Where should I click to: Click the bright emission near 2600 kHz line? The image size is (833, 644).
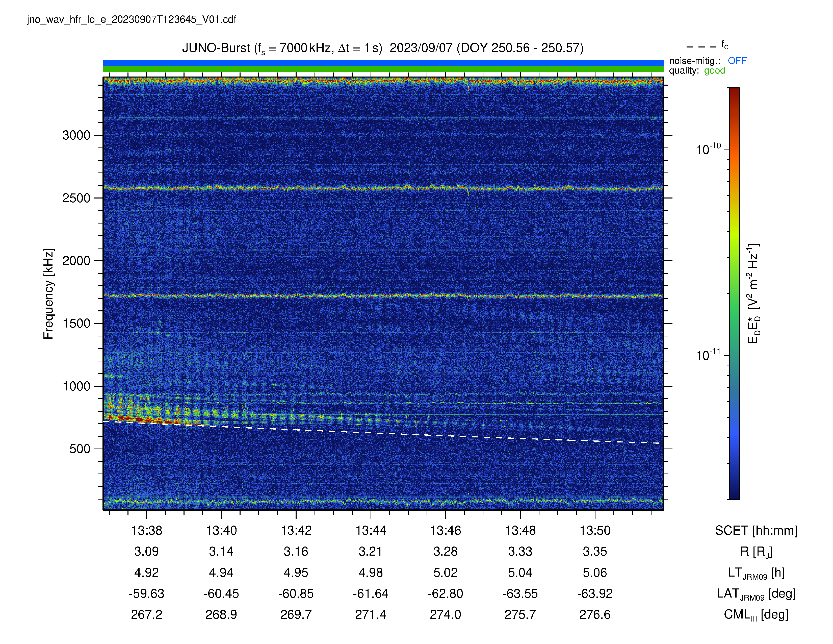point(383,188)
